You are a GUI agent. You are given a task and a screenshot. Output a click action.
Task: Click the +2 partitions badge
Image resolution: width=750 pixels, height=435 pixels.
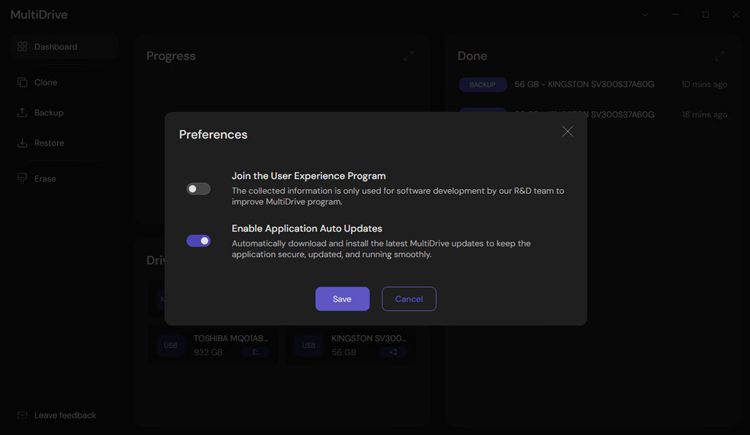click(x=394, y=352)
